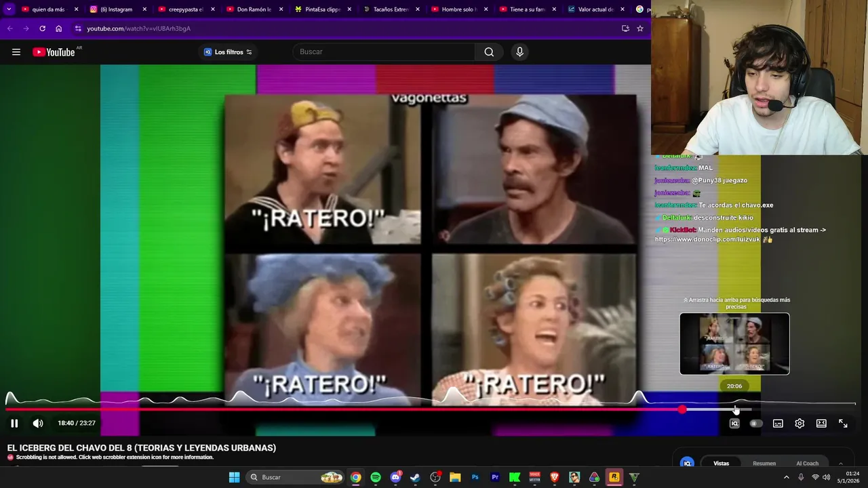Show hidden system tray icons chevron
The height and width of the screenshot is (488, 868).
point(787,477)
